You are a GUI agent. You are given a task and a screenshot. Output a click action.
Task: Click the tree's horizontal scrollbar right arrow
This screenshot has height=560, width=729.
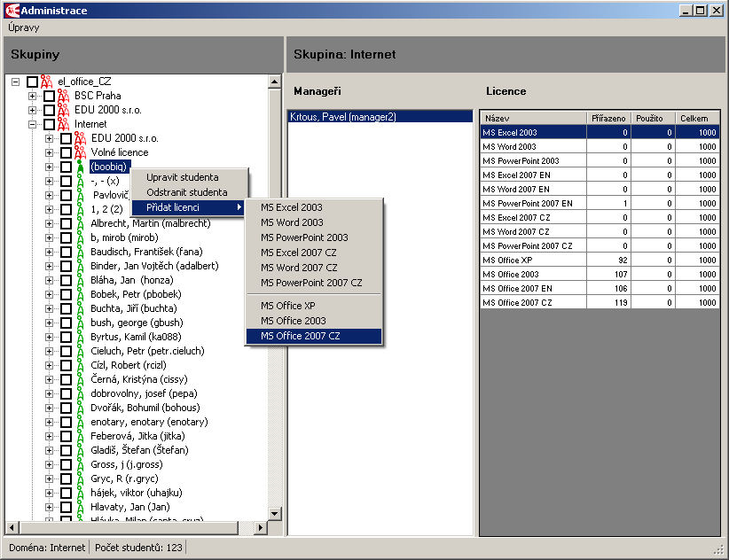click(261, 528)
